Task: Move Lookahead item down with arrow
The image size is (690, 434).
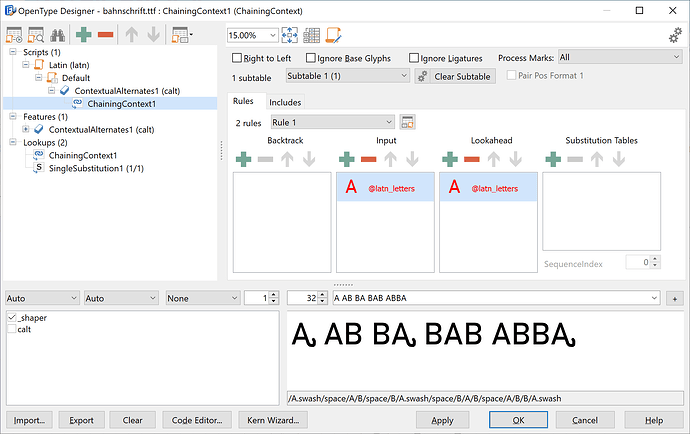Action: [x=516, y=159]
